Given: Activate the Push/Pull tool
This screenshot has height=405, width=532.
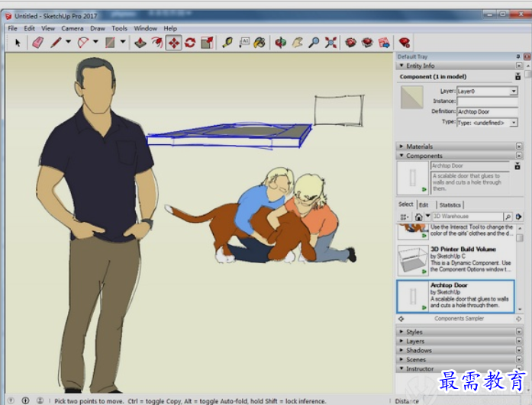Looking at the screenshot, I should [x=140, y=43].
